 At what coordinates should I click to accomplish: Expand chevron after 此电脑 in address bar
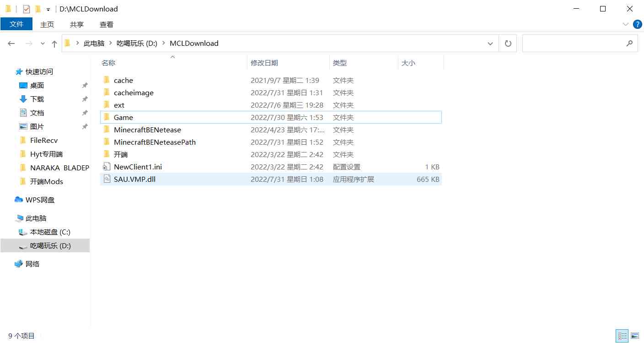click(111, 44)
